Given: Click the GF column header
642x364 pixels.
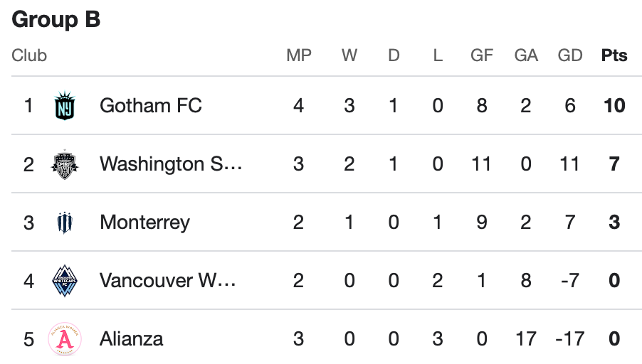Looking at the screenshot, I should pyautogui.click(x=482, y=55).
